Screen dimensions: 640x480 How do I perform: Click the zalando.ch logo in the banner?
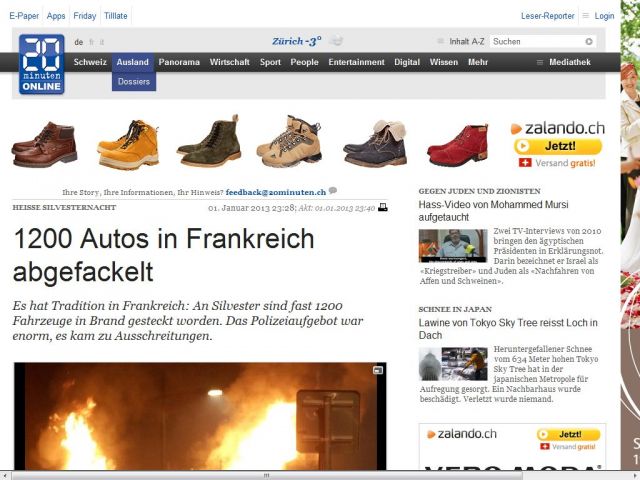pos(558,128)
